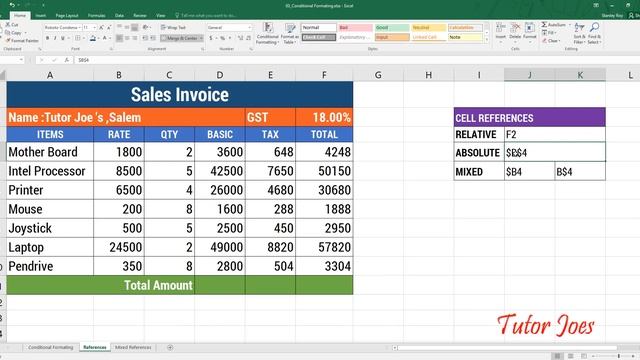640x360 pixels.
Task: Expand the Merge & Center dropdown arrow
Action: tap(201, 38)
